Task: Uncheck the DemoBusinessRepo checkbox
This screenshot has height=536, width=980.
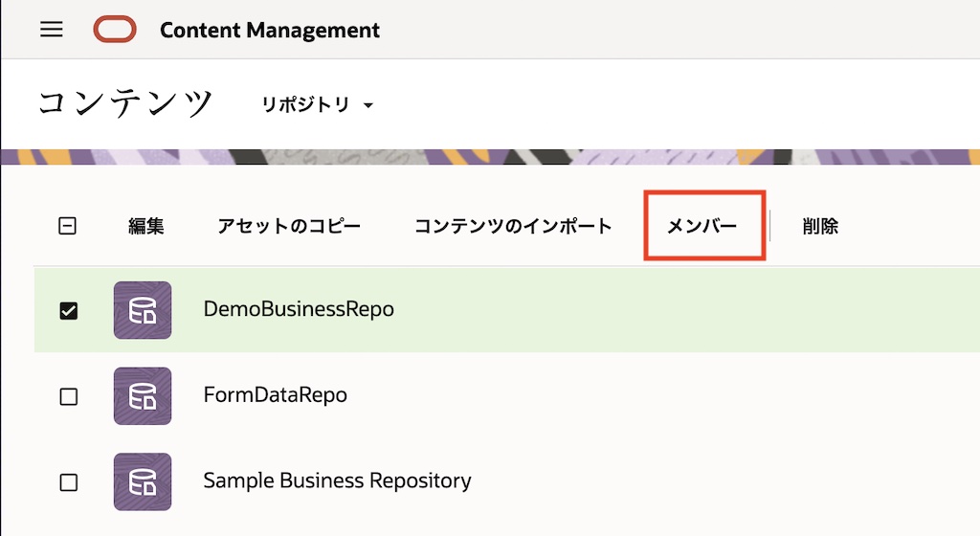Action: 69,311
